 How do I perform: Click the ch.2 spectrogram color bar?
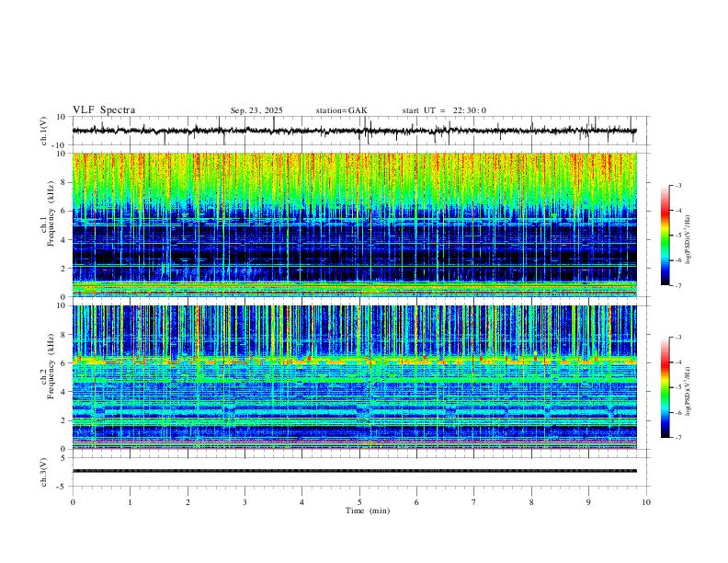(x=665, y=387)
